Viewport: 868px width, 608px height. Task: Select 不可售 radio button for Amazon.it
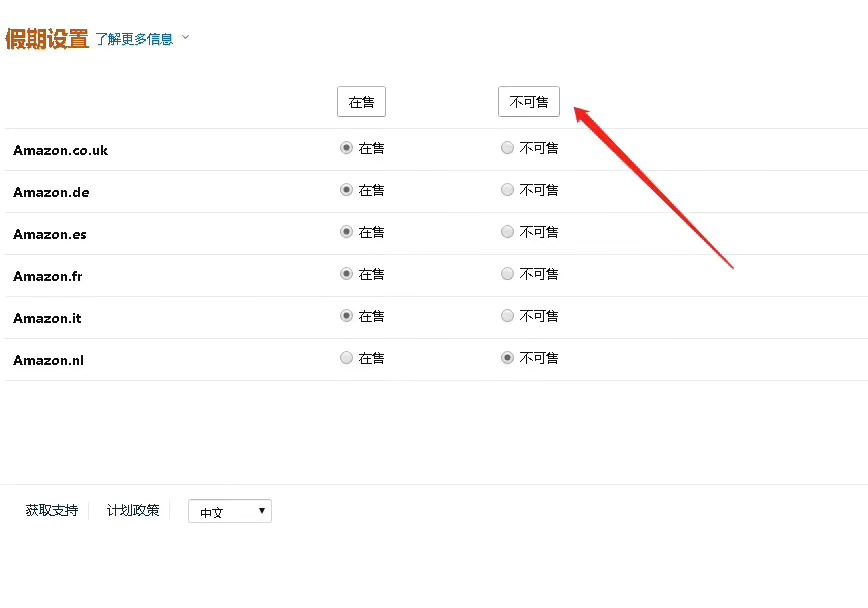(x=507, y=315)
